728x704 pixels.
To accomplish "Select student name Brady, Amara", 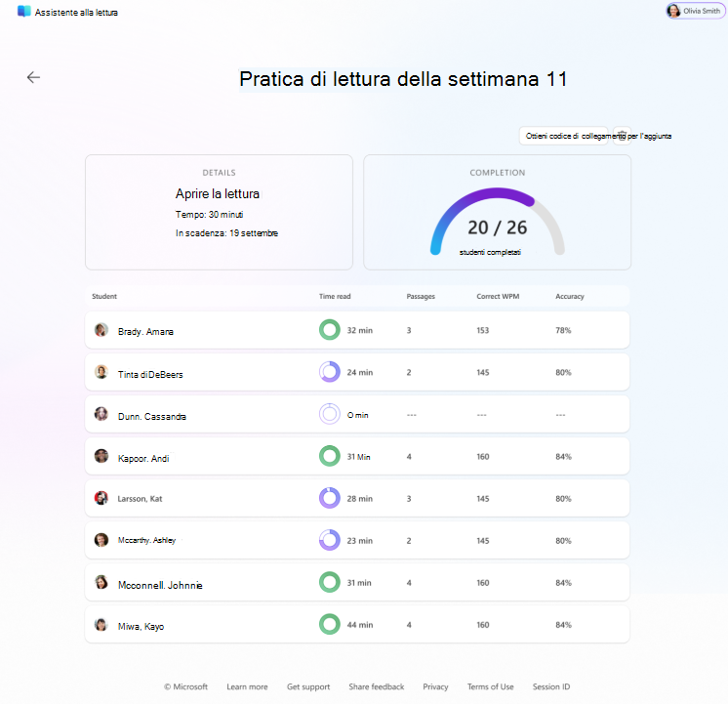I will [x=145, y=331].
